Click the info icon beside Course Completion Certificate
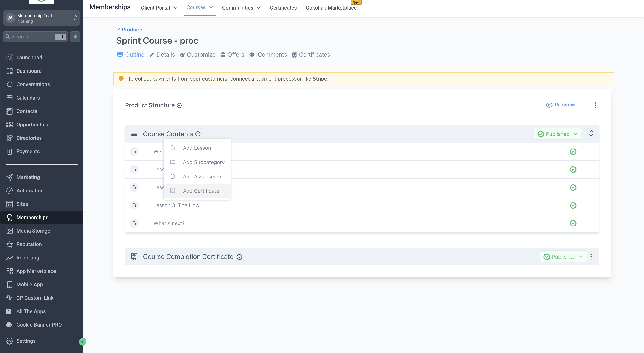644x353 pixels. (x=239, y=257)
